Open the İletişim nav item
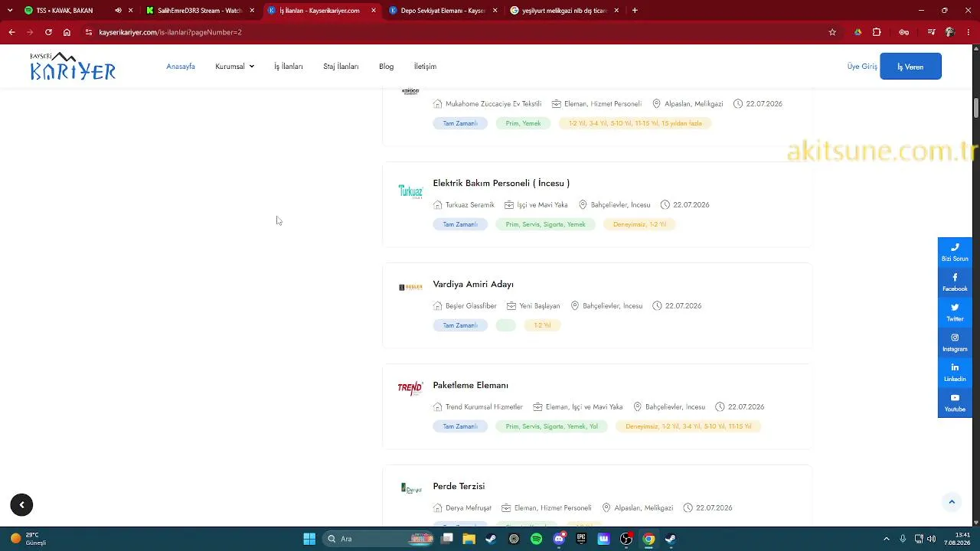Viewport: 980px width, 551px height. click(425, 67)
